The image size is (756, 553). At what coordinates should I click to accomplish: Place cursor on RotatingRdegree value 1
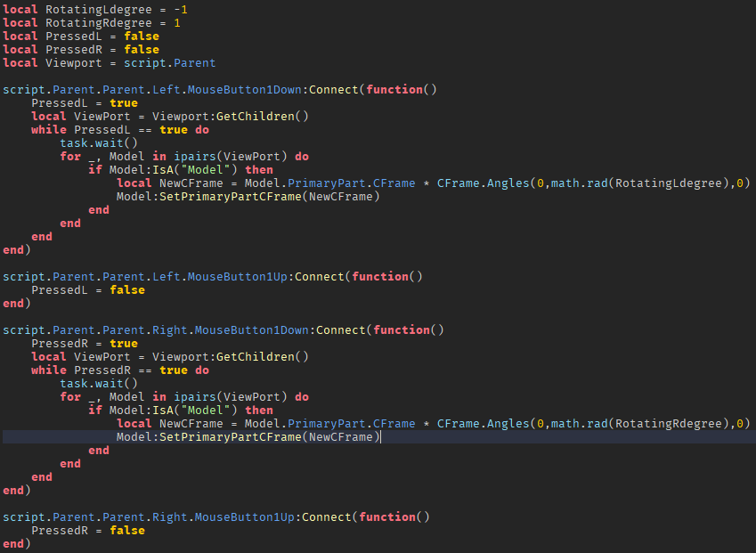pos(177,23)
